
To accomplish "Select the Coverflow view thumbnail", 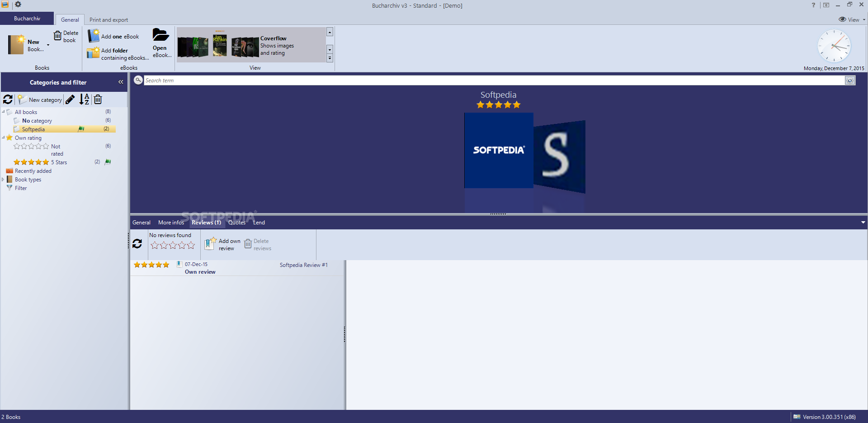I will pos(251,45).
